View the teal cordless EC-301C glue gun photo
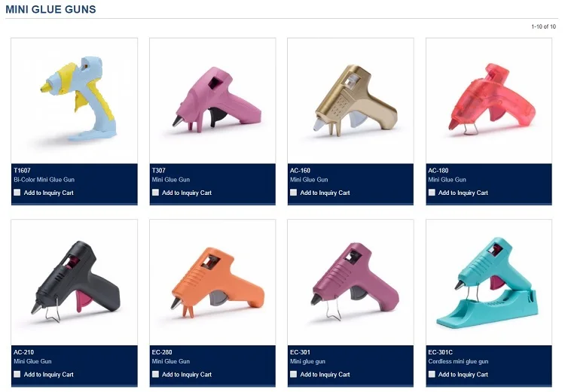565x392 pixels. pyautogui.click(x=489, y=283)
